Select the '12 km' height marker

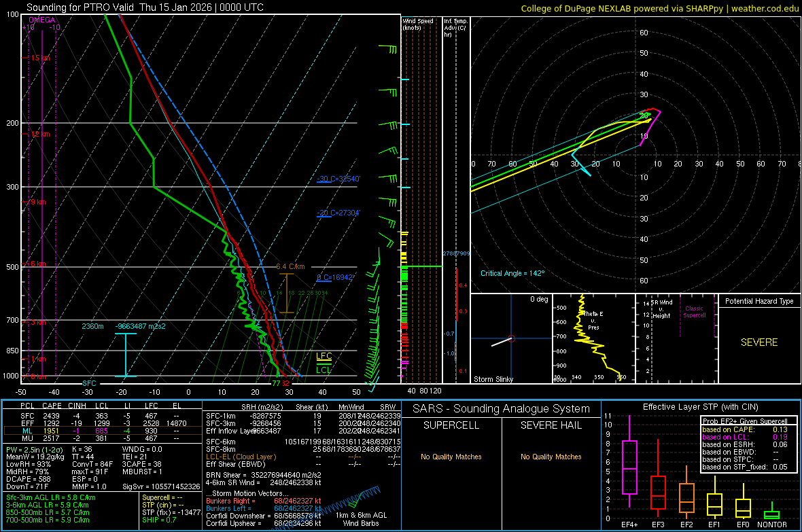click(40, 134)
